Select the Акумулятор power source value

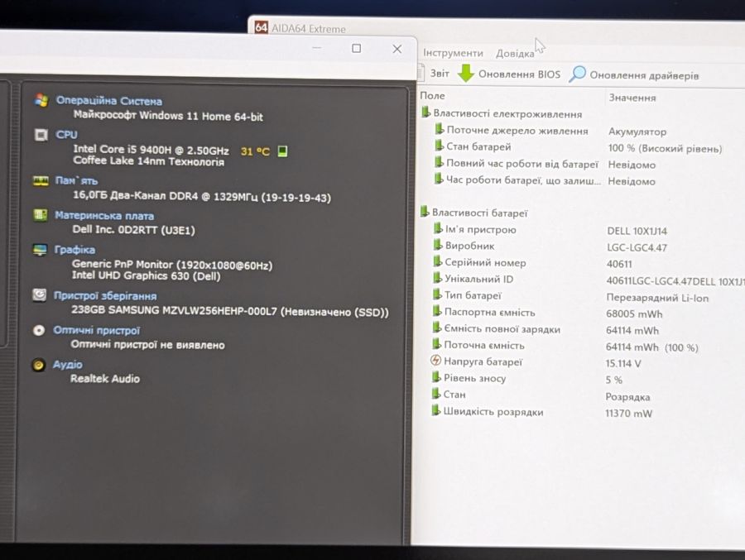pyautogui.click(x=637, y=132)
